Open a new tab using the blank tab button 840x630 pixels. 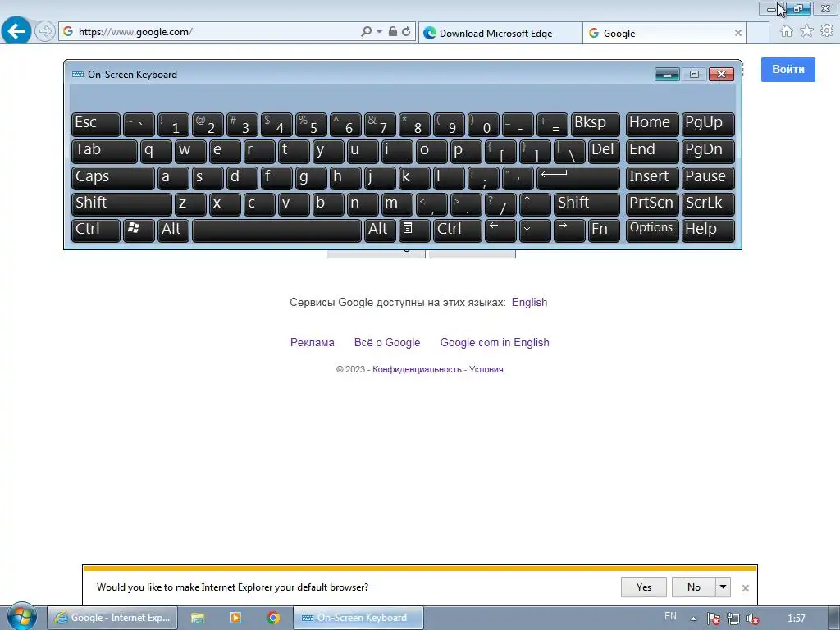point(757,33)
